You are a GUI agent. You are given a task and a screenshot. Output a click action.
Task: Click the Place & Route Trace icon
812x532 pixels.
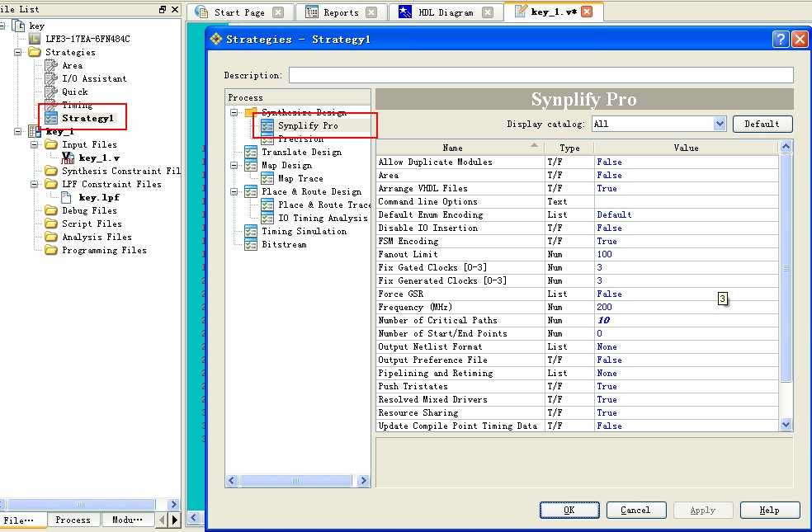click(x=267, y=205)
